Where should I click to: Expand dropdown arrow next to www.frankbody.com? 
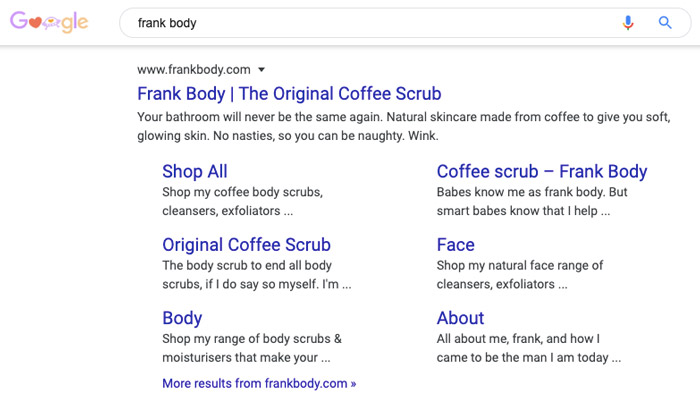click(x=262, y=70)
